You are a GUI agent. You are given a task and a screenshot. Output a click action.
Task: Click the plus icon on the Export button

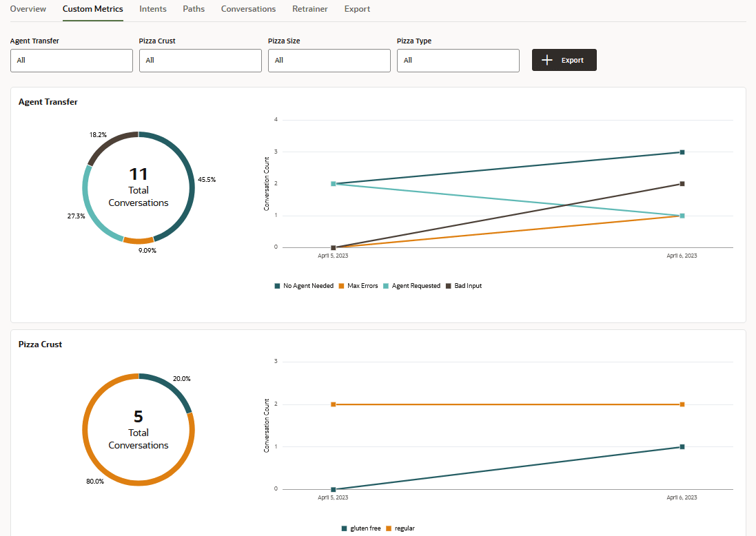point(546,60)
